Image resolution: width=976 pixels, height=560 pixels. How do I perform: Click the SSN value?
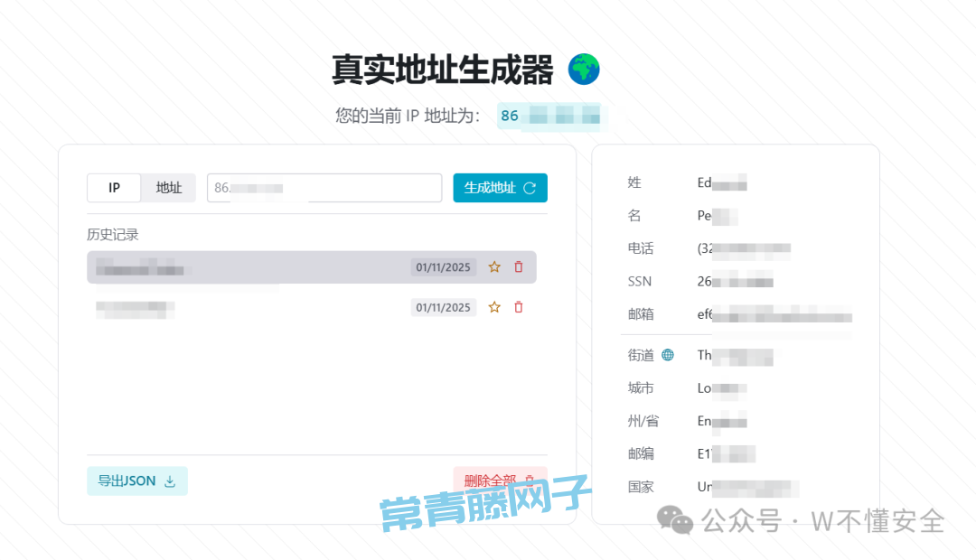point(734,282)
